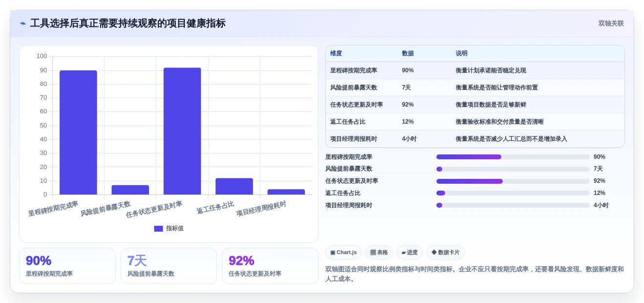Click x-axis label 返工任务占比
The image size is (644, 303).
[x=215, y=208]
